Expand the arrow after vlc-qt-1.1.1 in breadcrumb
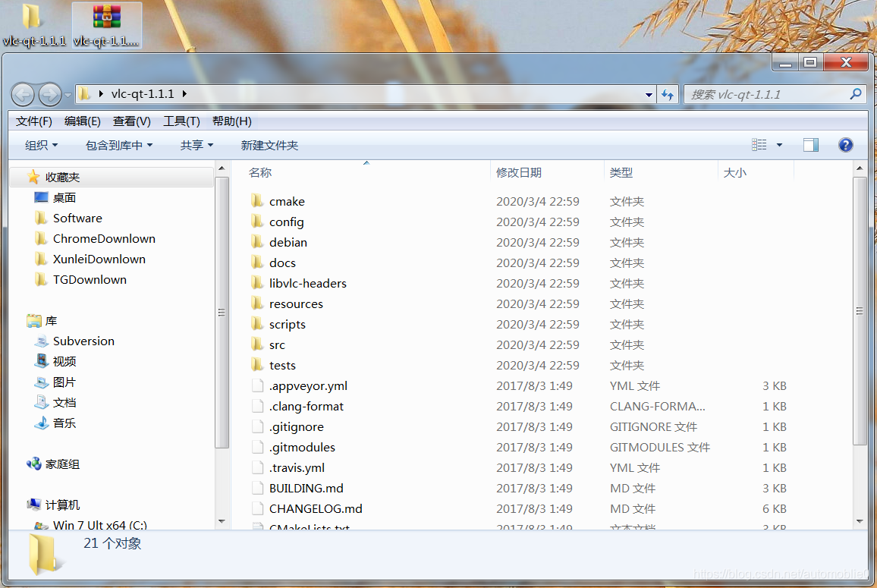 [x=184, y=94]
